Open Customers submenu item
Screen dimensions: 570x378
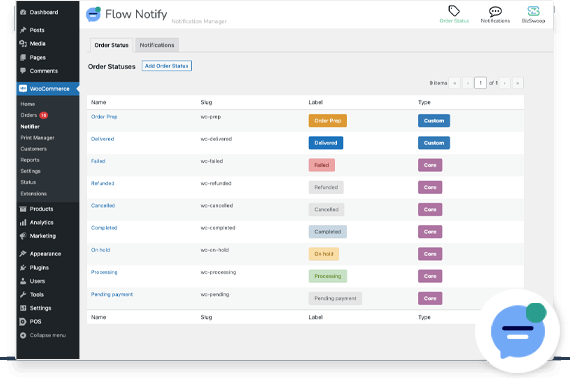[x=33, y=149]
